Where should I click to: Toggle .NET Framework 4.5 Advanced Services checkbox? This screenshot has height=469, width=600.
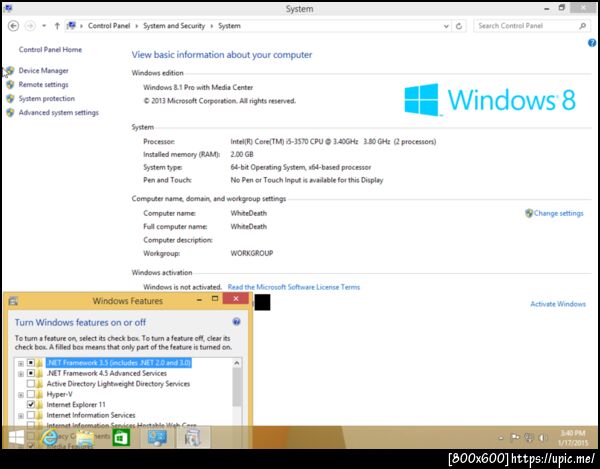point(31,373)
